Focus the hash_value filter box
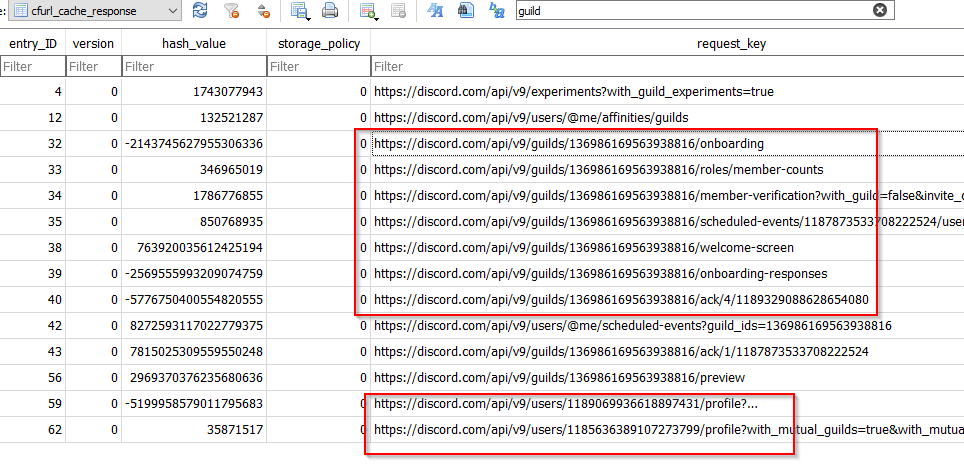964x476 pixels. click(194, 66)
